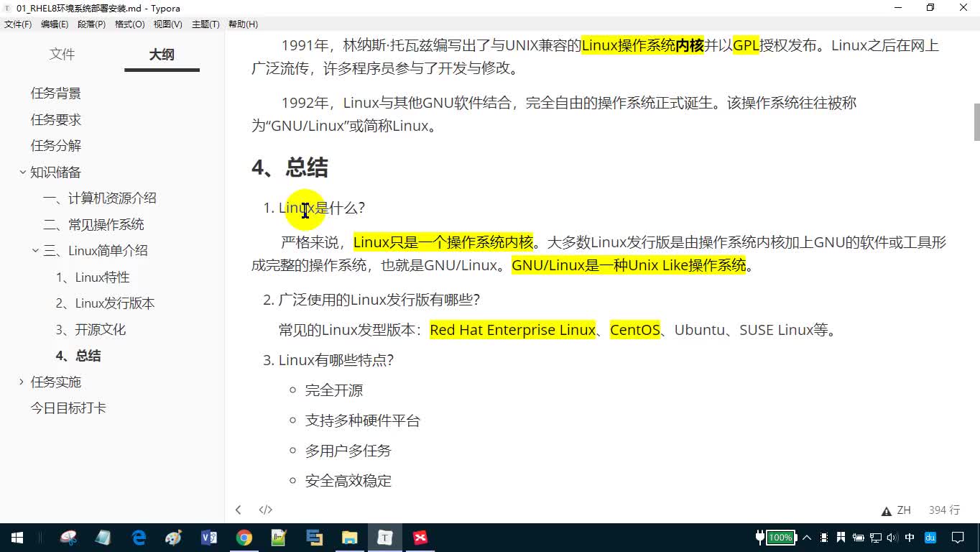Go to 今日目标打卡 in the outline

(x=68, y=408)
